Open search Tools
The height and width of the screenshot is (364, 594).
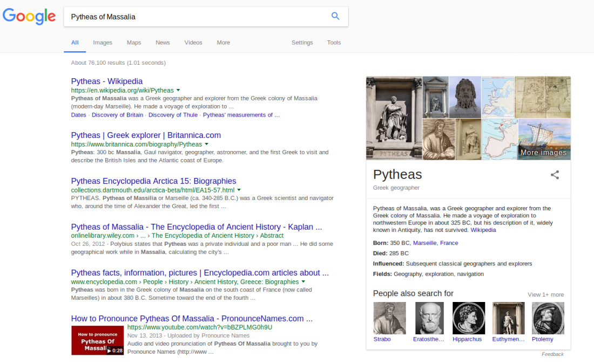pyautogui.click(x=334, y=42)
